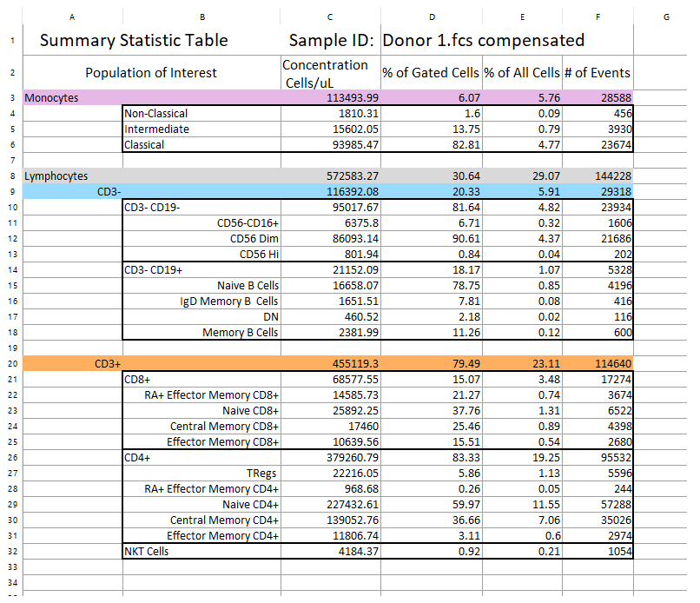
Task: Click the % of Gated Cells header
Action: 426,72
